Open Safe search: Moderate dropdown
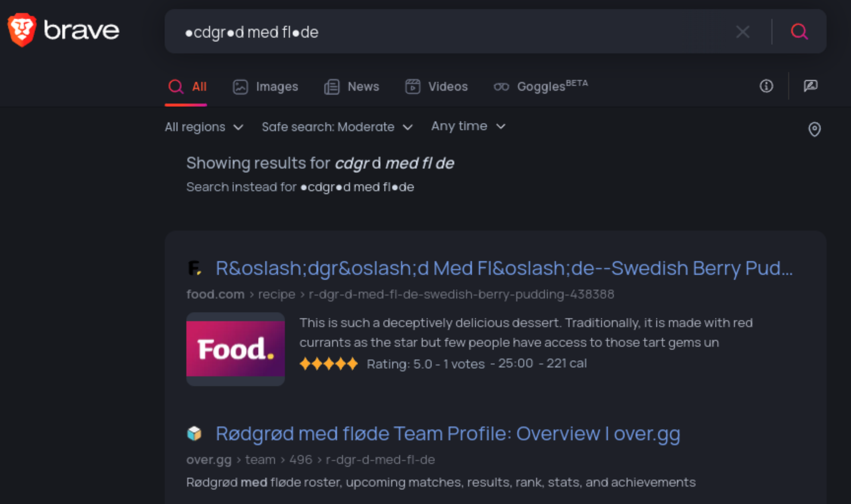The image size is (851, 504). [x=337, y=127]
